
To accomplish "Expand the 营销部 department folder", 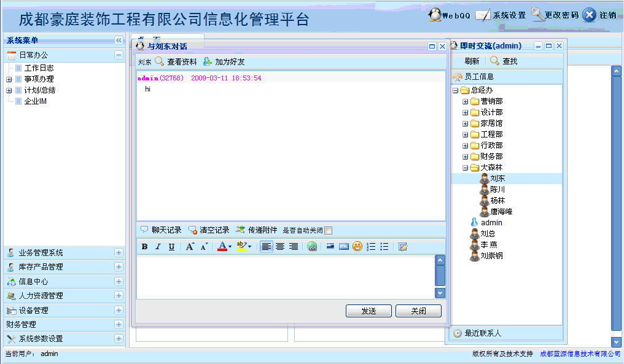I will pos(466,101).
